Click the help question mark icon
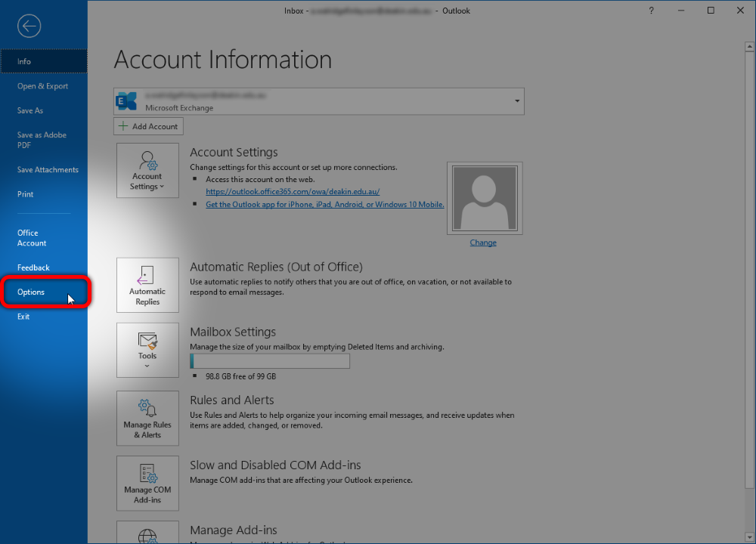 pyautogui.click(x=652, y=11)
